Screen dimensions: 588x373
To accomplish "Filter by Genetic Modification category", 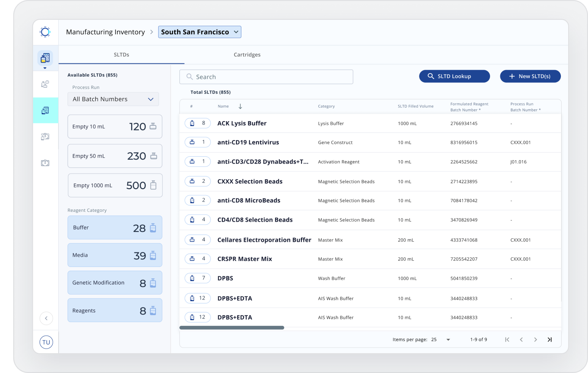I will coord(115,283).
